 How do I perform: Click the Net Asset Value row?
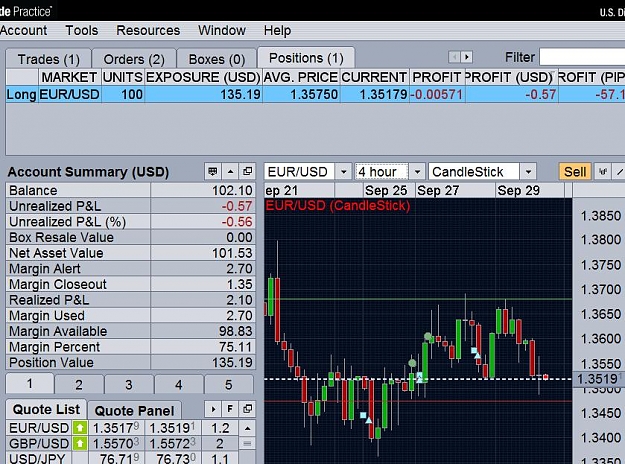pyautogui.click(x=130, y=253)
